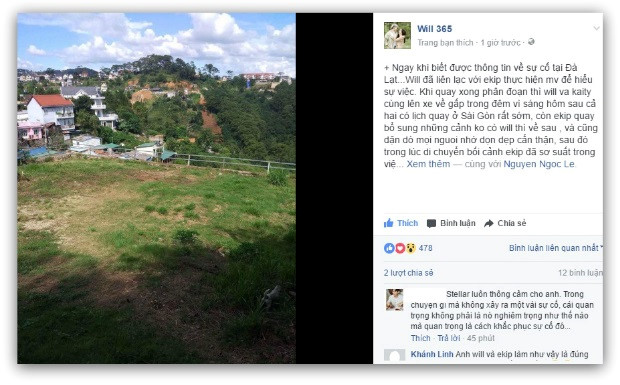Click the red heart reaction icon

coord(400,248)
